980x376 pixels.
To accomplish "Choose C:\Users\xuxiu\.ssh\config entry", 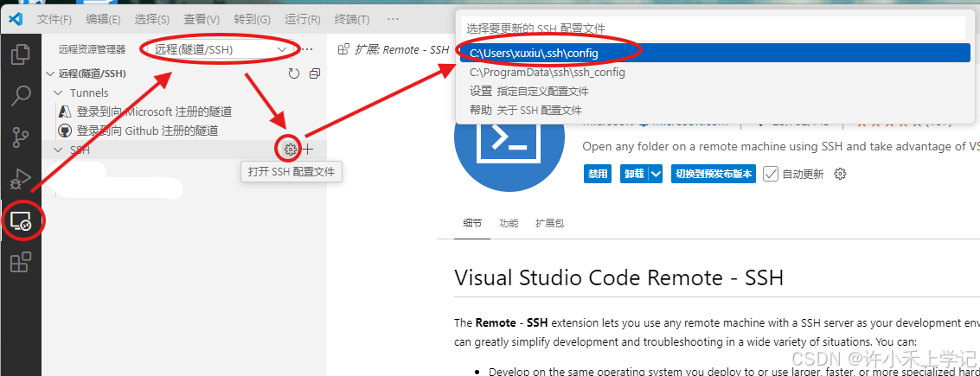I will 715,53.
